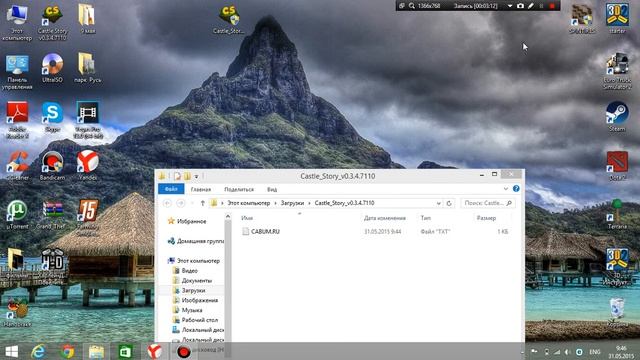Image resolution: width=640 pixels, height=360 pixels.
Task: Click the recorder's camera screenshot icon
Action: coord(520,6)
